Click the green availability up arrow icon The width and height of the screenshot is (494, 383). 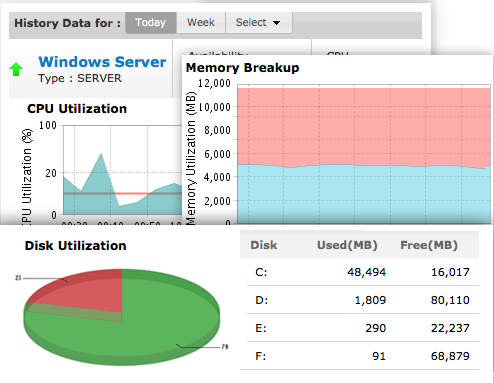[16, 69]
